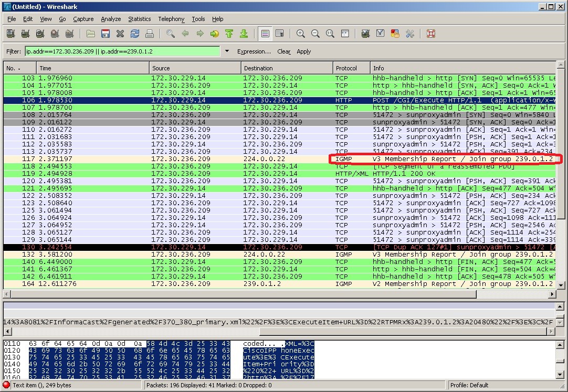Toggle Colorize packet list button
Image resolution: width=568 pixels, height=392 pixels.
click(x=265, y=34)
